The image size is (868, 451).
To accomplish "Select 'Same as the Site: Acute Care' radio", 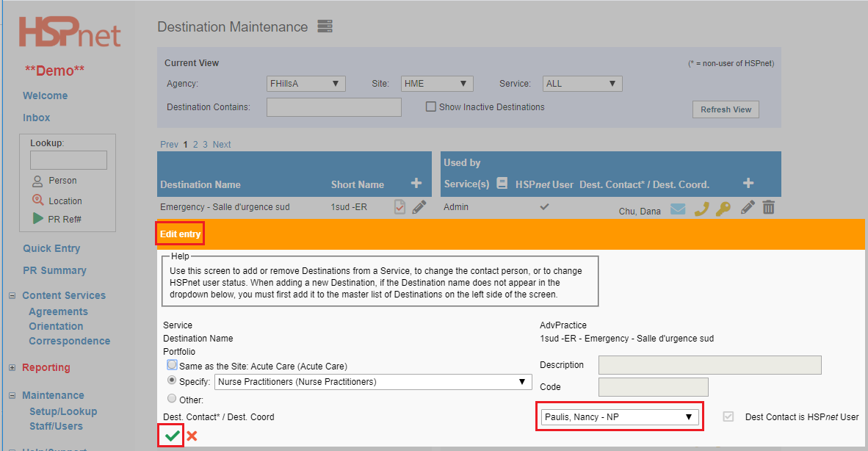I will (172, 365).
